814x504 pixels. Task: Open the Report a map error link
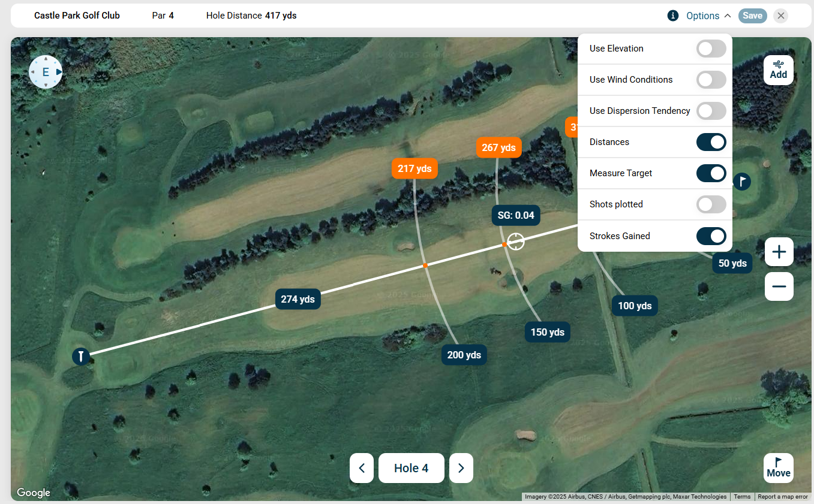tap(782, 497)
